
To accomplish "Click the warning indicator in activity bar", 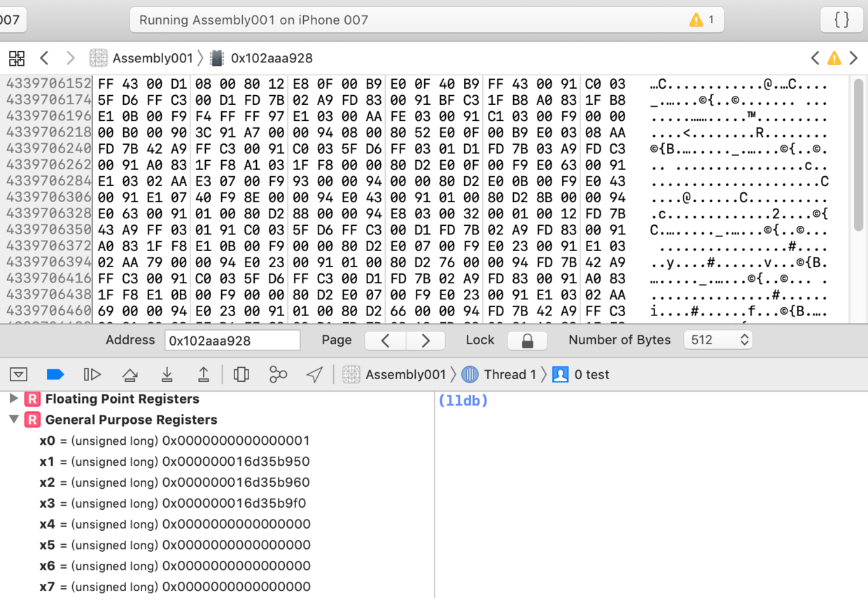I will (701, 20).
